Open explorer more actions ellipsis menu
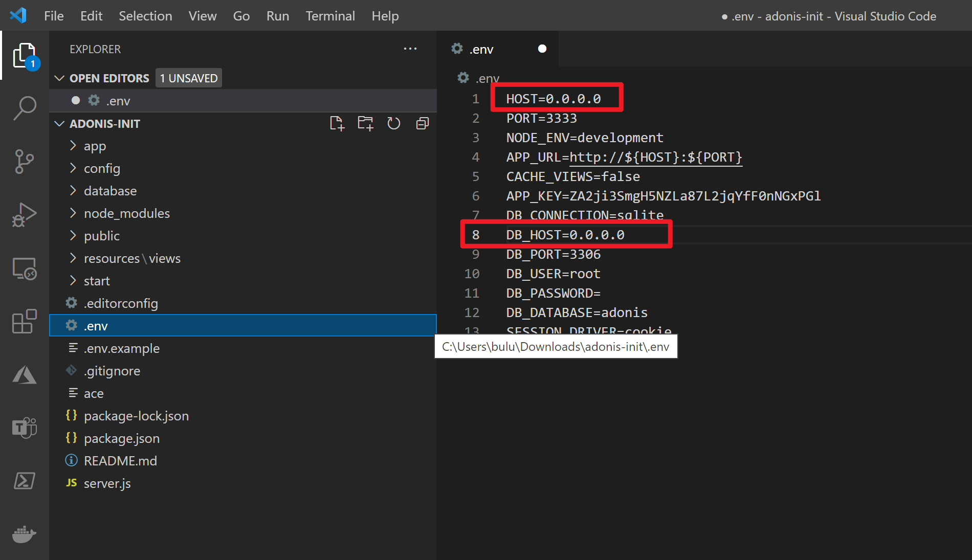Viewport: 972px width, 560px height. point(410,49)
